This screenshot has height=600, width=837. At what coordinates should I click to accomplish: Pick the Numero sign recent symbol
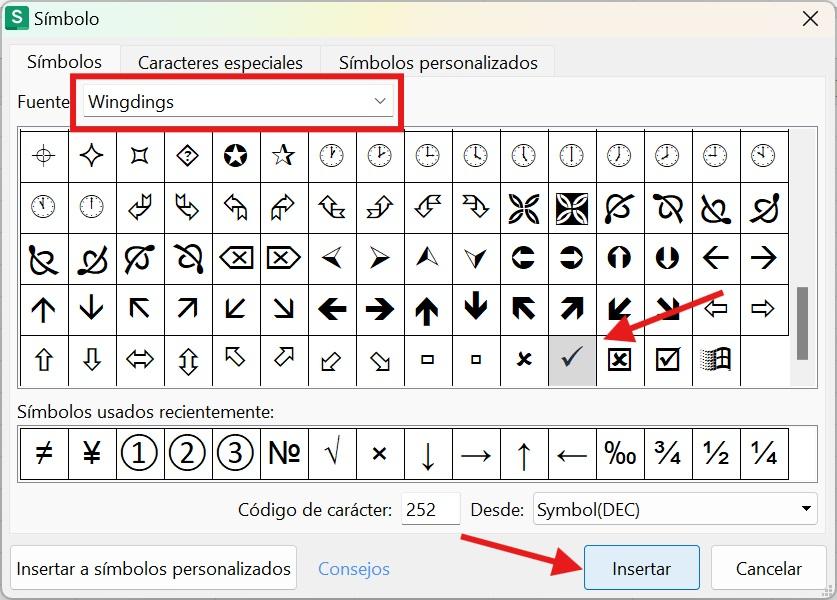click(x=283, y=454)
